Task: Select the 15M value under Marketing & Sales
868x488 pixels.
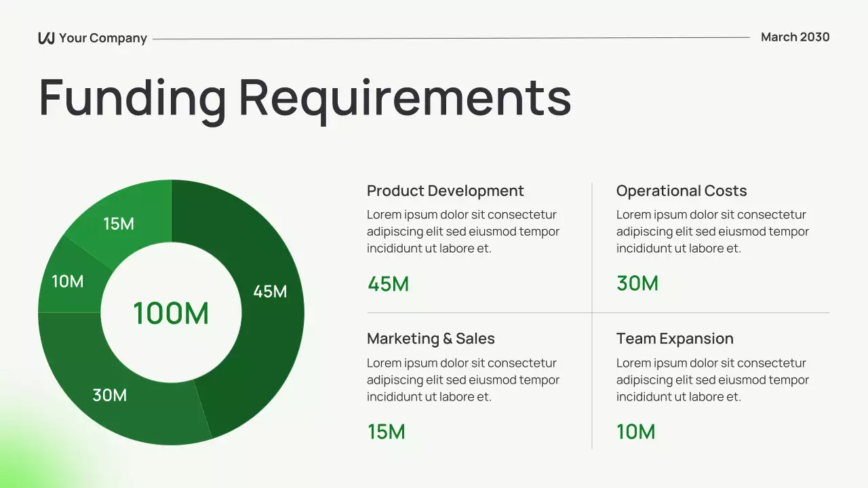Action: [x=386, y=431]
